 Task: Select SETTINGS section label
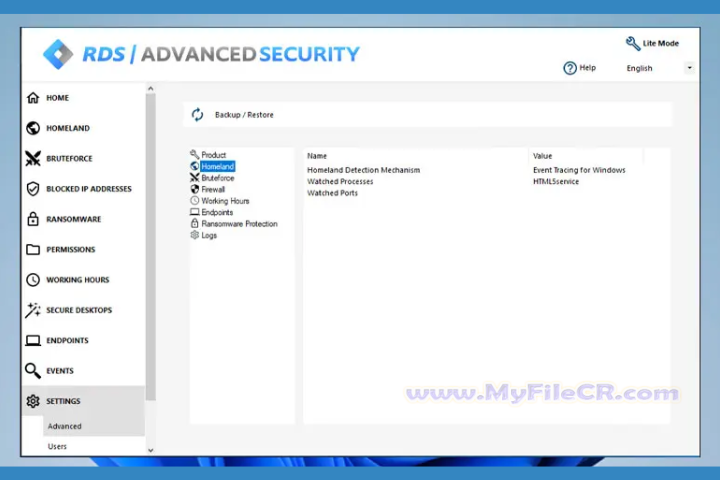point(63,401)
